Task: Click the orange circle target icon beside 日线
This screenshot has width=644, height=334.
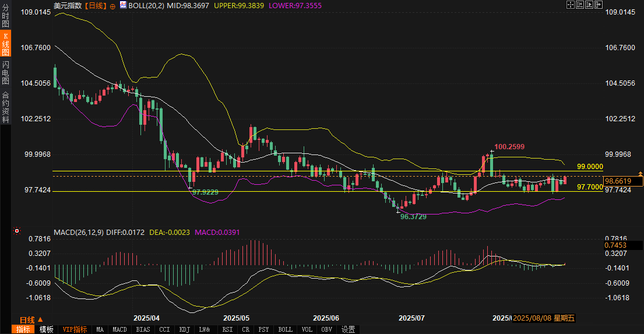Action: pyautogui.click(x=112, y=6)
